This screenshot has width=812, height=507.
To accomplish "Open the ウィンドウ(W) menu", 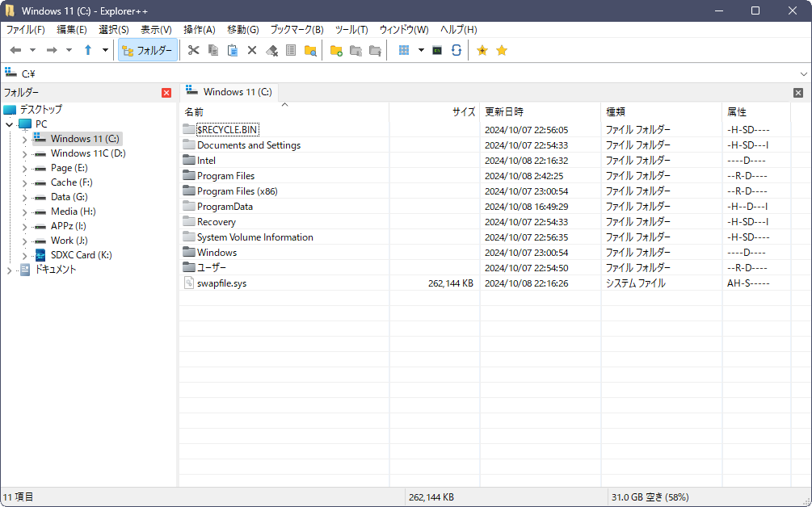I will 404,30.
